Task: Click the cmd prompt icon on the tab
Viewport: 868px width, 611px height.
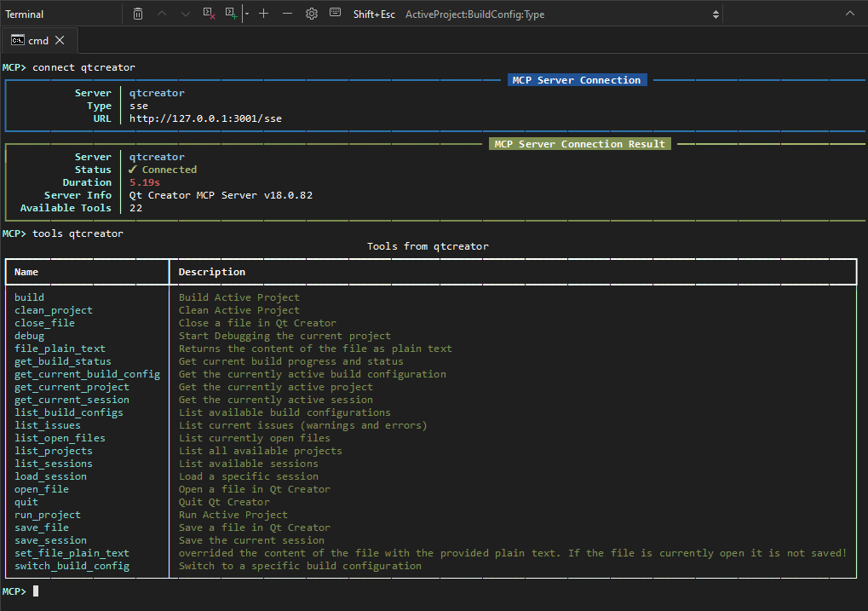Action: tap(20, 39)
